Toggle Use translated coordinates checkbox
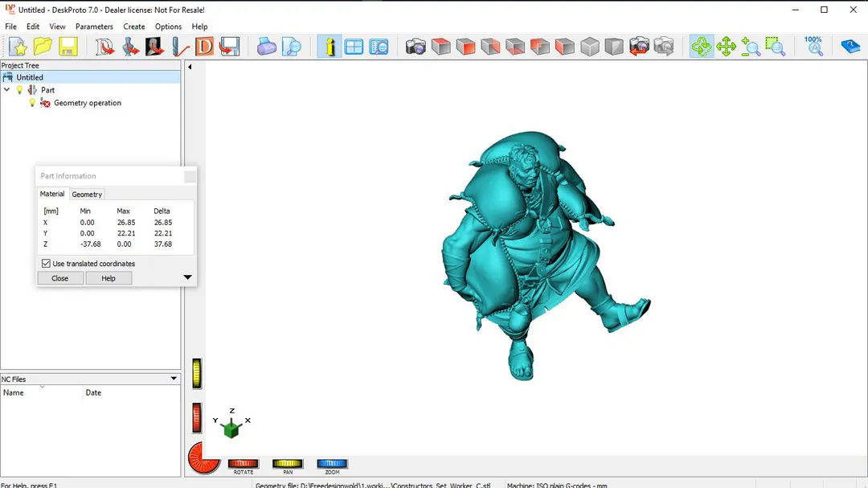Screen dimensions: 868x488 tap(46, 264)
